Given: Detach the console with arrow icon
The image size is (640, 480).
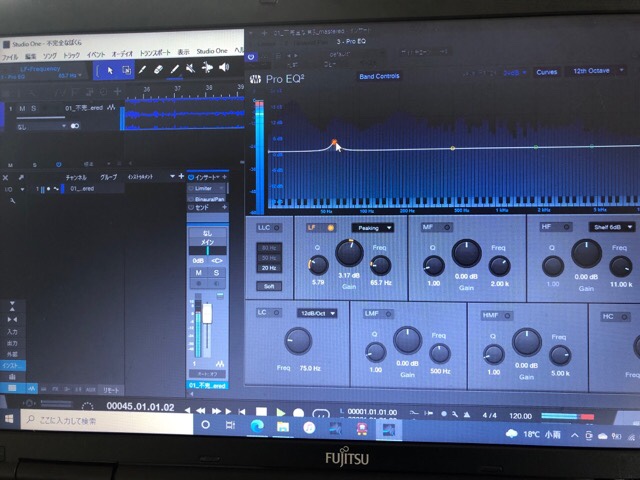Looking at the screenshot, I should tap(21, 177).
